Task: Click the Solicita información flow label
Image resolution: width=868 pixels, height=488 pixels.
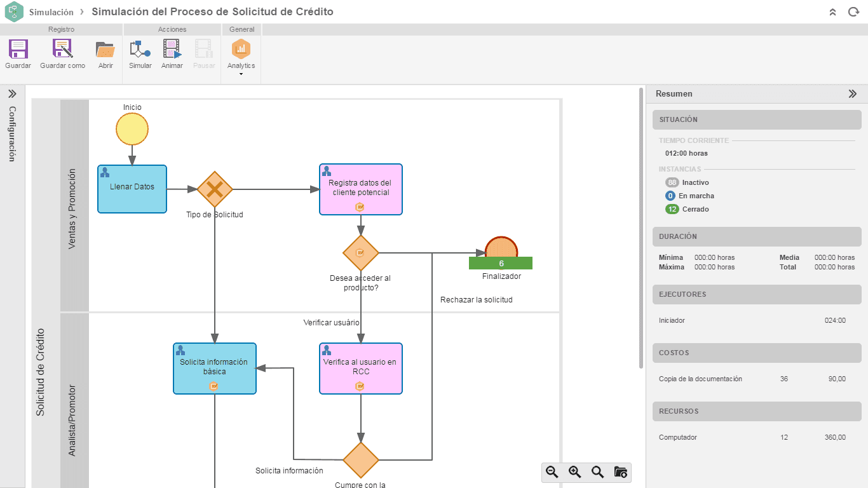Action: (289, 471)
